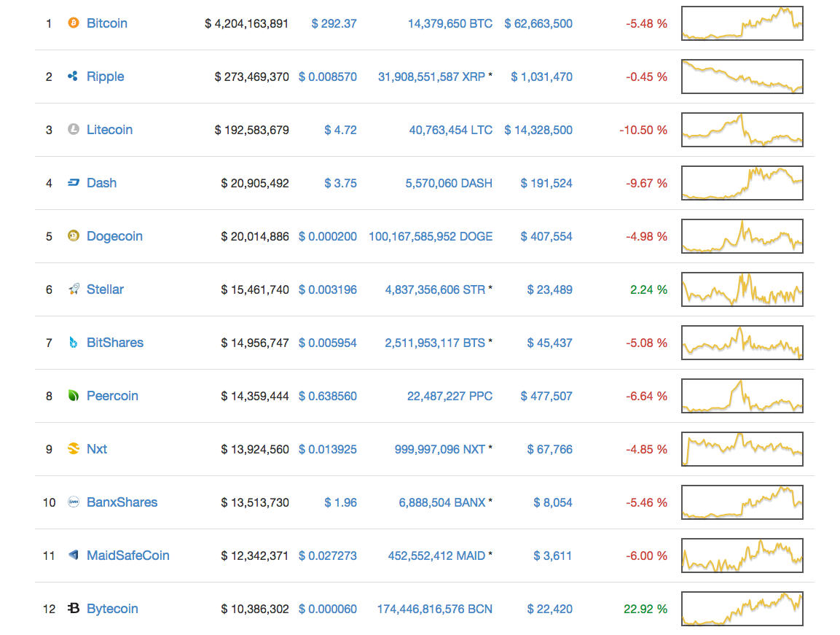
Task: Open Dogecoin's price graph thumbnail
Action: pyautogui.click(x=742, y=236)
